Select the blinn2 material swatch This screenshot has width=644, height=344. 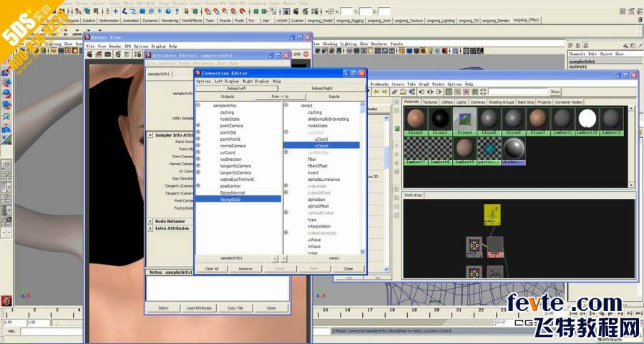click(x=416, y=122)
